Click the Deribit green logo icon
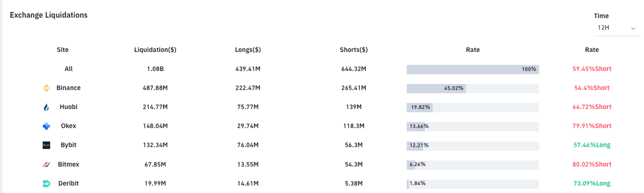 [x=46, y=184]
